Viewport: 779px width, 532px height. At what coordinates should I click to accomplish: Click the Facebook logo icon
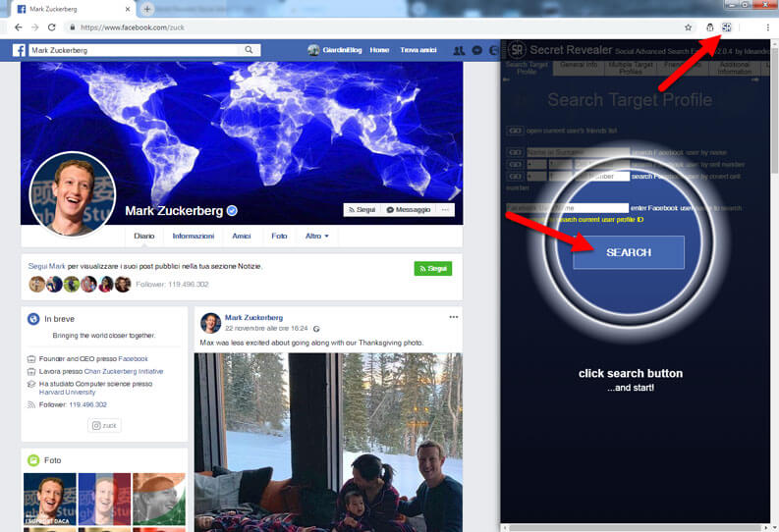pyautogui.click(x=19, y=50)
